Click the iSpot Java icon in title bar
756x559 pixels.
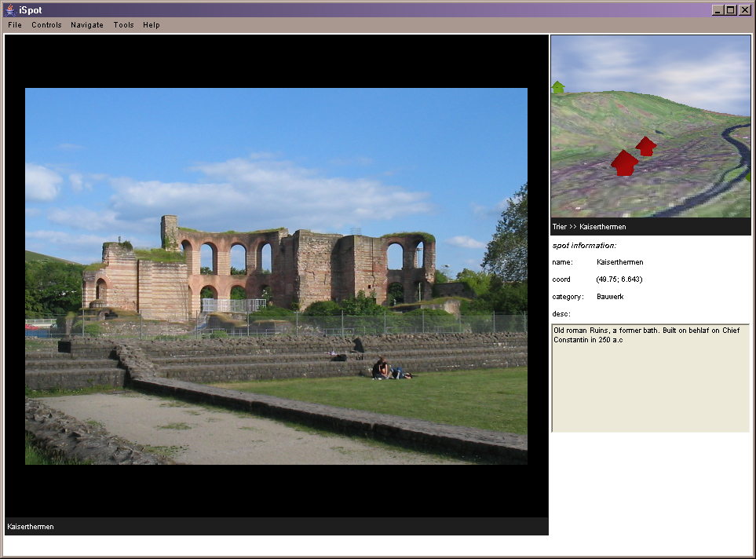(9, 9)
